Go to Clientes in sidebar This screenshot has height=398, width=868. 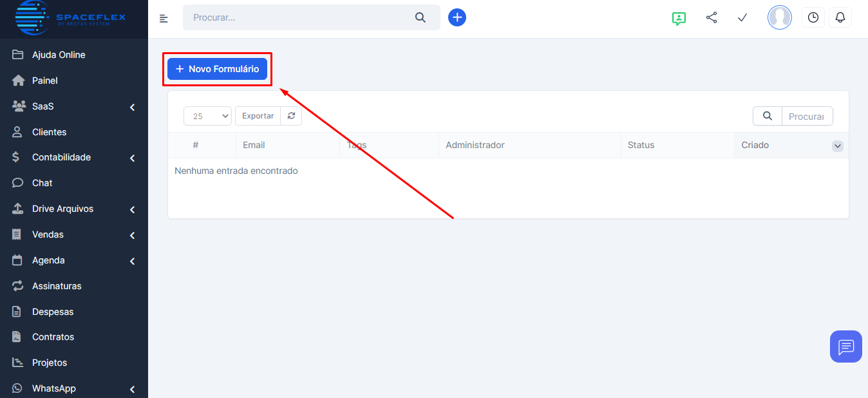[x=50, y=132]
